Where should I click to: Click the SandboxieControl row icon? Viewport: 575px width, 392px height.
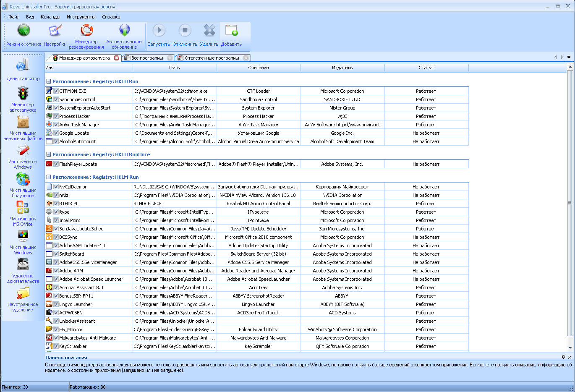pos(49,99)
